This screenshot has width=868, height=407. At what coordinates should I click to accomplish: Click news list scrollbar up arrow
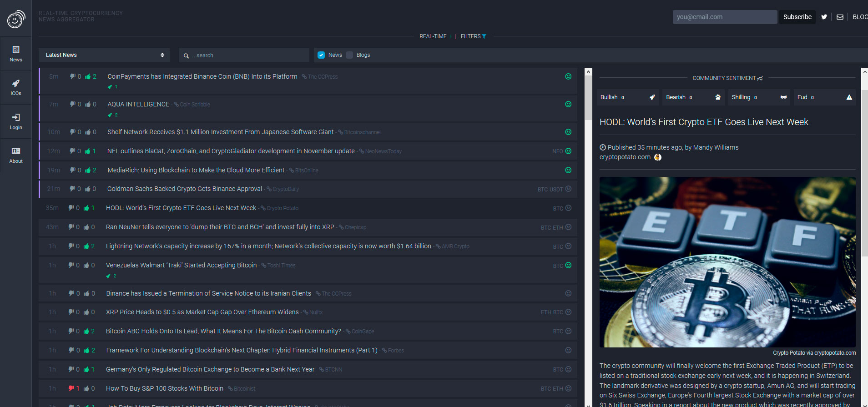tap(588, 72)
